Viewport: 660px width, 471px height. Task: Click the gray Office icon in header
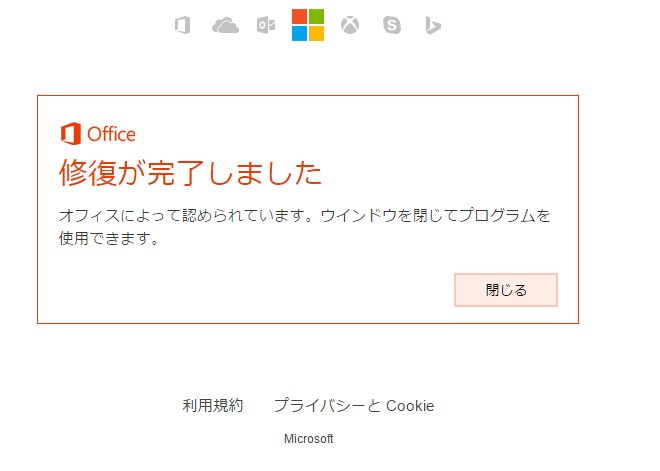click(183, 25)
